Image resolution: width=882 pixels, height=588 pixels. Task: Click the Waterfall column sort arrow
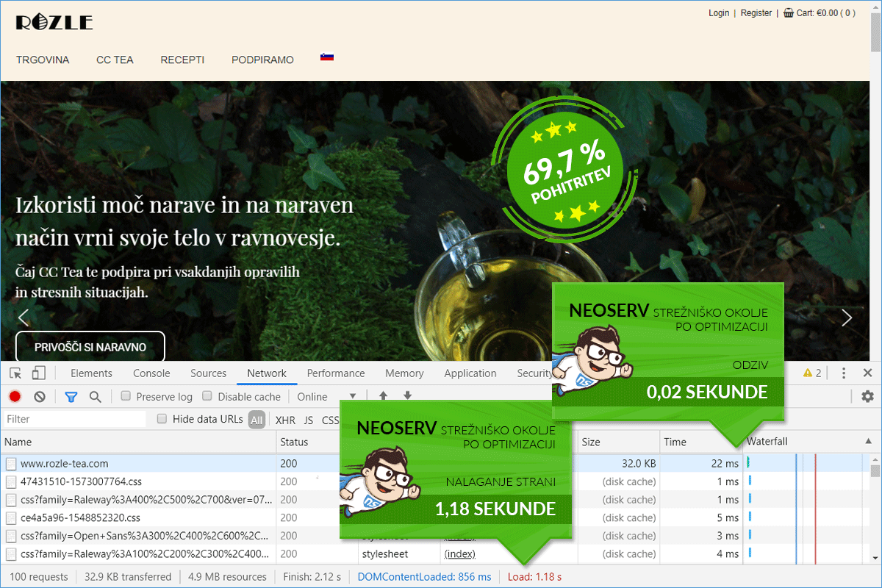pos(870,442)
